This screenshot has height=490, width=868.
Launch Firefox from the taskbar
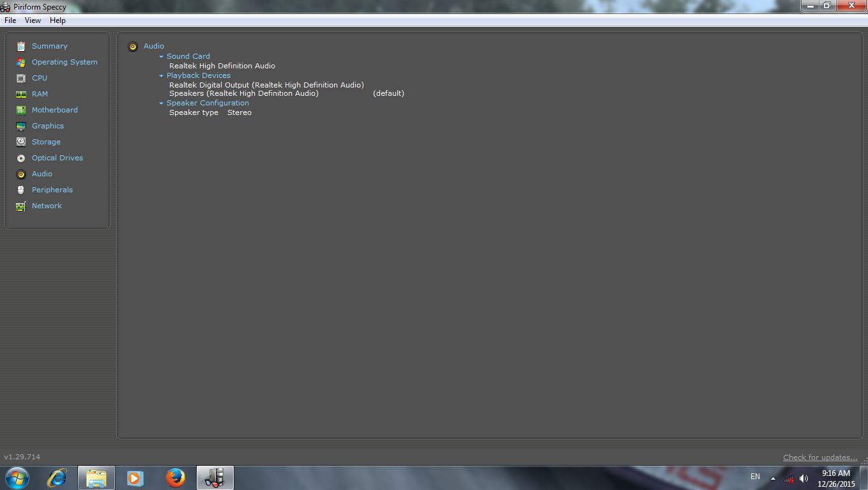[x=175, y=478]
